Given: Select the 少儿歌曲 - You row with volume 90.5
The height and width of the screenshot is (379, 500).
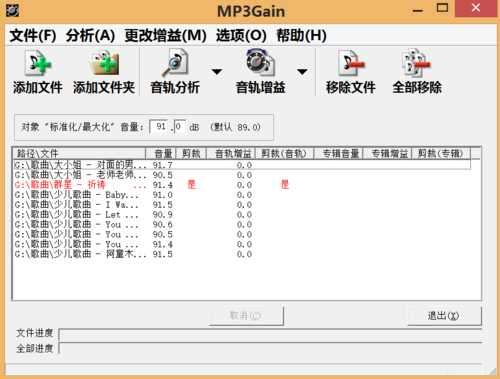Looking at the screenshot, I should click(242, 234).
